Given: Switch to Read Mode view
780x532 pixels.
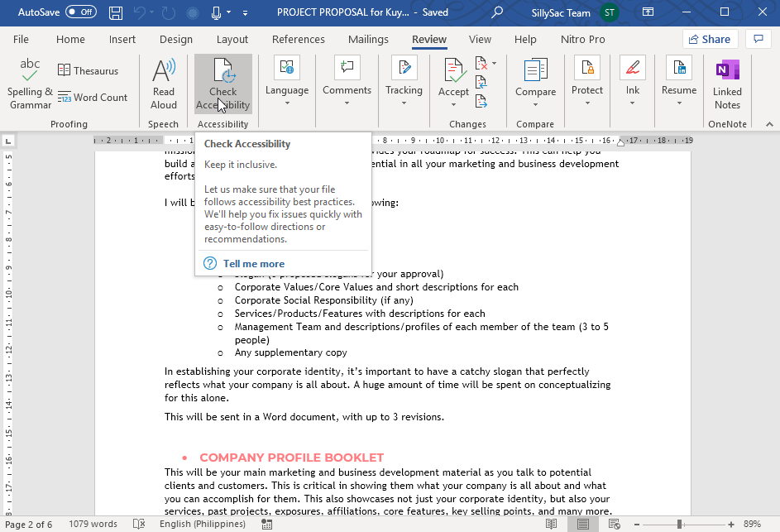Looking at the screenshot, I should 551,524.
